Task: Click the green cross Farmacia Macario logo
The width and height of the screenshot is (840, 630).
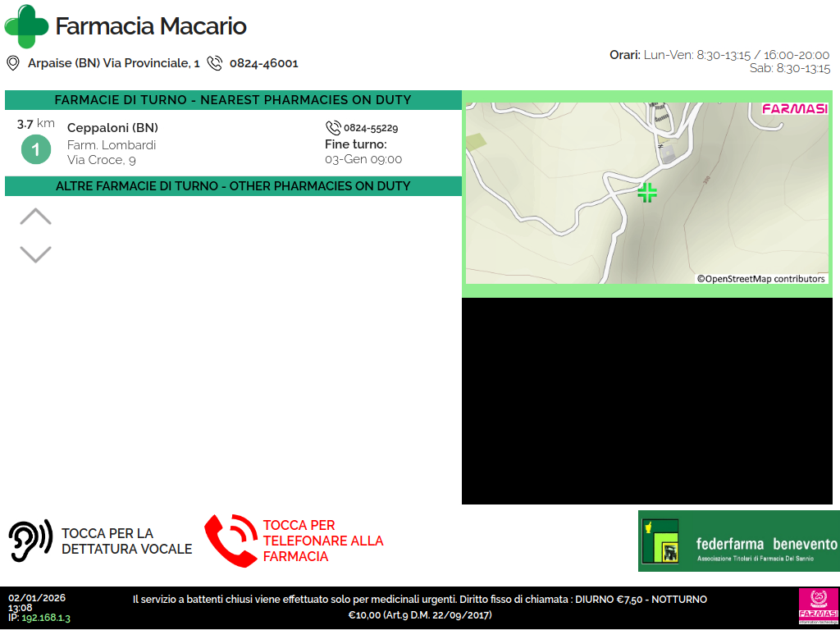Action: (x=26, y=26)
